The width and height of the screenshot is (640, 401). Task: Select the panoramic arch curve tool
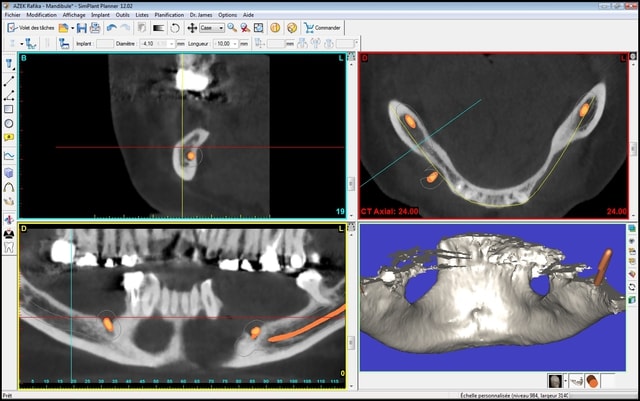[x=9, y=186]
